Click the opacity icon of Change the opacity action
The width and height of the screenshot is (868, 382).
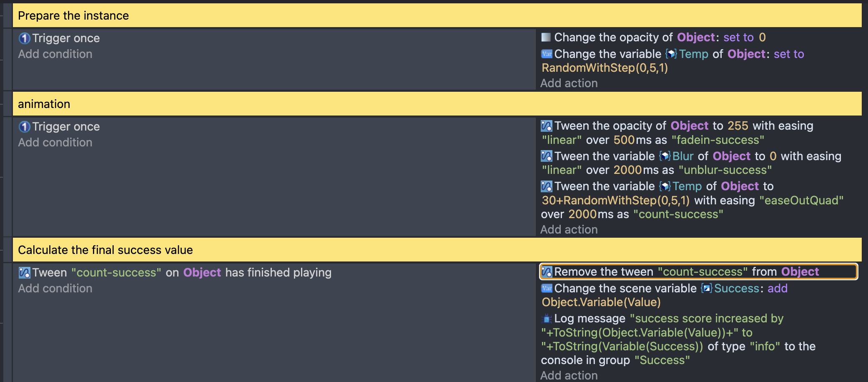tap(546, 38)
